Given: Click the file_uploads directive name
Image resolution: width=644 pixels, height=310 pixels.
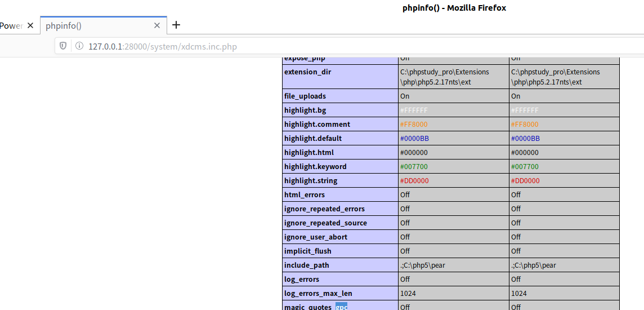Looking at the screenshot, I should 305,96.
